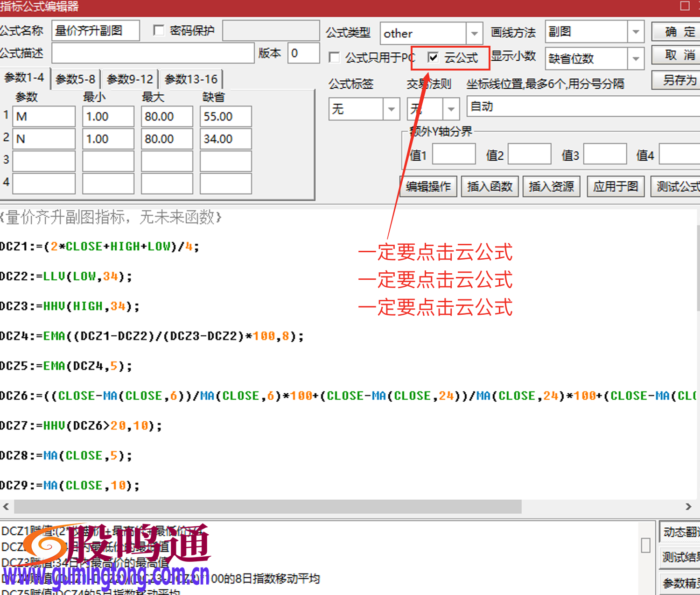
Task: Switch to the 参数5-8 tab
Action: [x=75, y=78]
